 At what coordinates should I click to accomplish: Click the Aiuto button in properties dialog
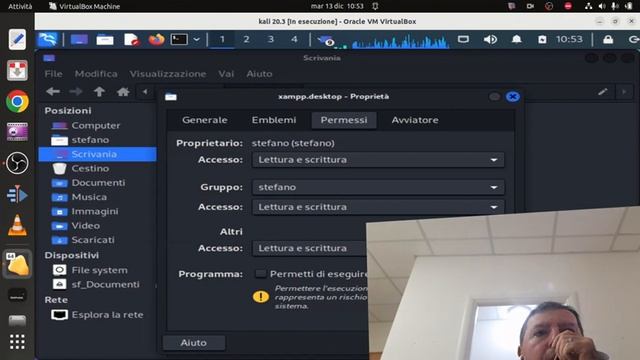click(194, 343)
